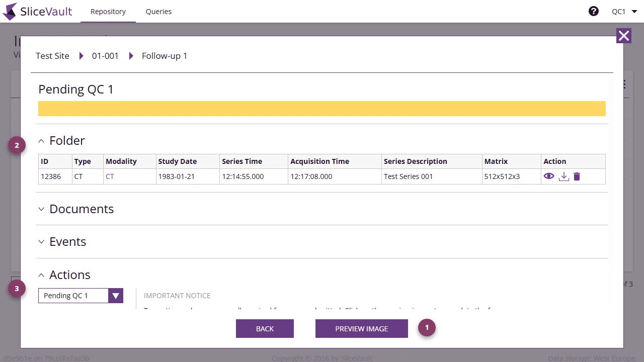Open the Pending QC 1 status dropdown

click(115, 296)
